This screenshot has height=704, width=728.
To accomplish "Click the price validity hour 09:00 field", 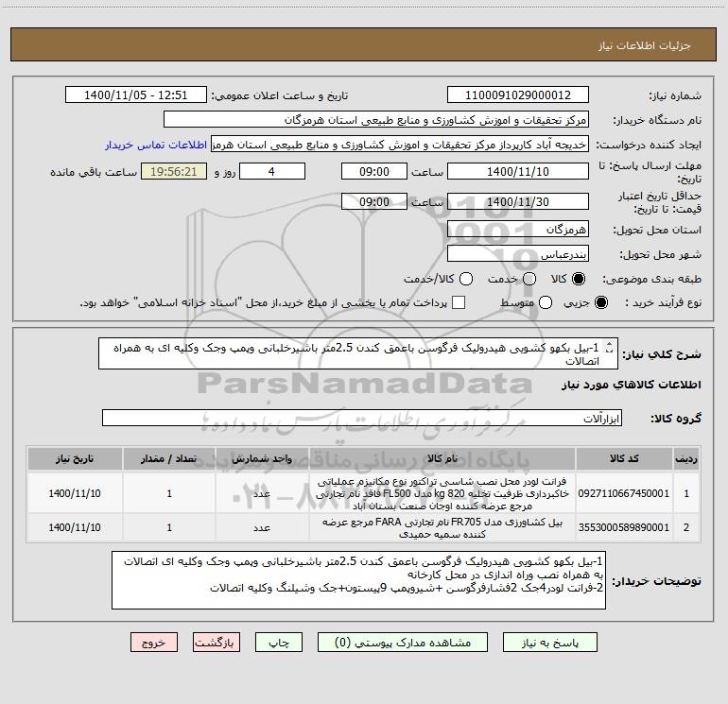I will tap(374, 201).
